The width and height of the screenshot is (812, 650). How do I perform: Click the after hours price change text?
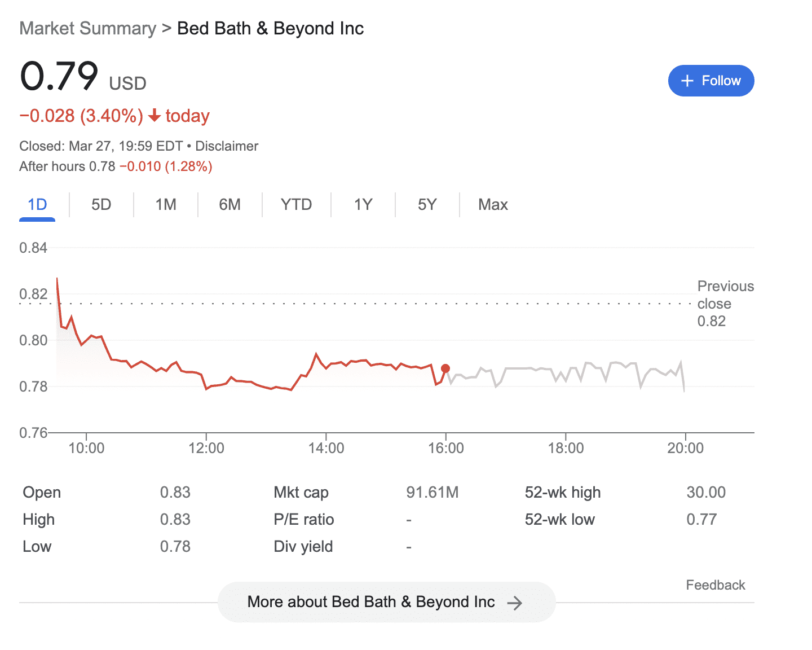[x=167, y=166]
